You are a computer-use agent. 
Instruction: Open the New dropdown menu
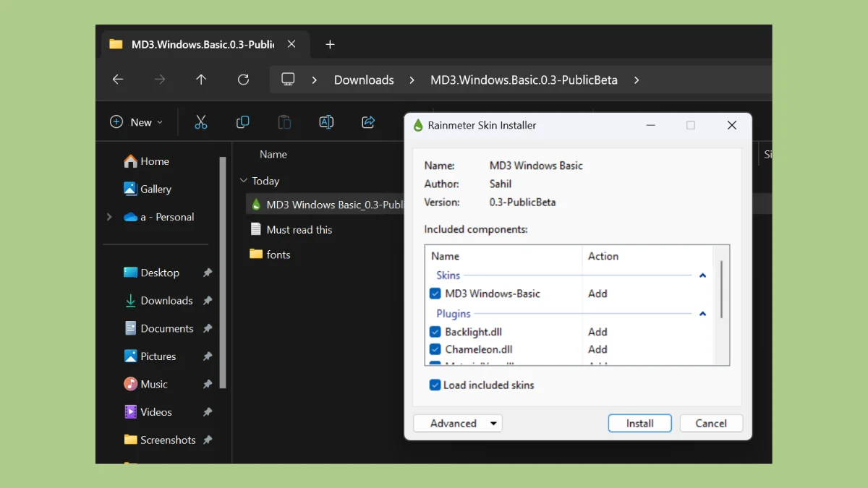pyautogui.click(x=136, y=122)
